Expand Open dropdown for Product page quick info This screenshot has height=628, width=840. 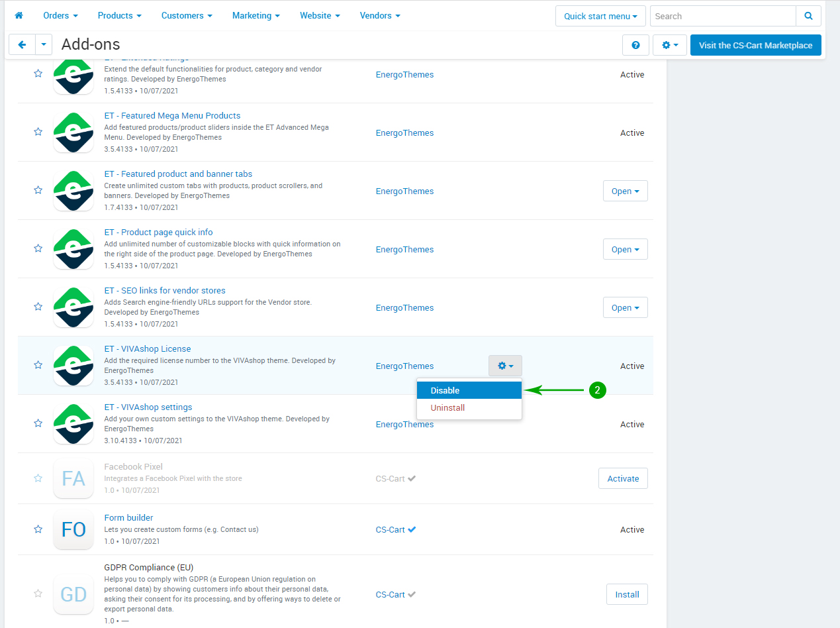tap(626, 249)
